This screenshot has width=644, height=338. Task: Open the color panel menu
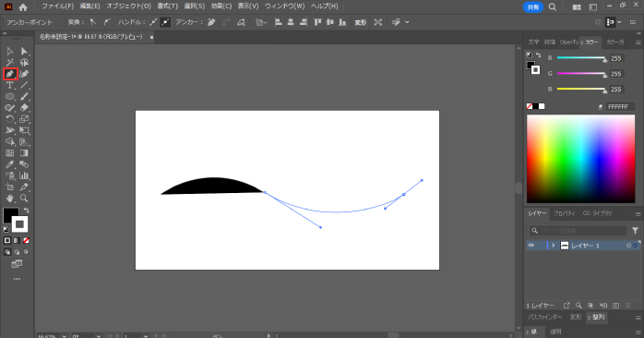click(x=638, y=42)
